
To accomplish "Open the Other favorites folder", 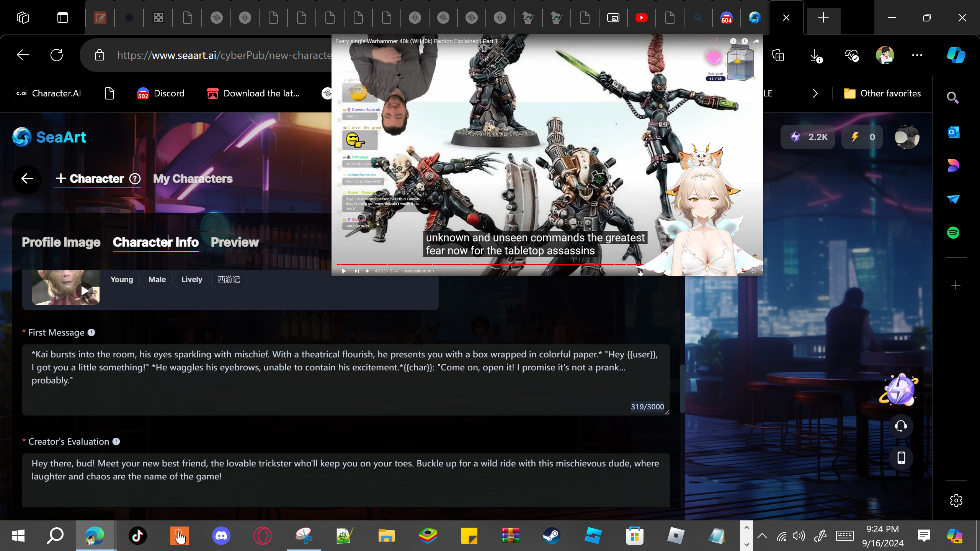I will pyautogui.click(x=882, y=93).
